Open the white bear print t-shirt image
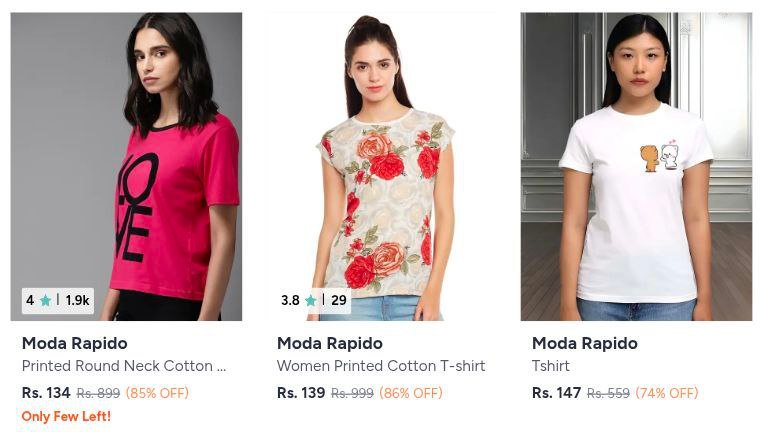 point(636,166)
